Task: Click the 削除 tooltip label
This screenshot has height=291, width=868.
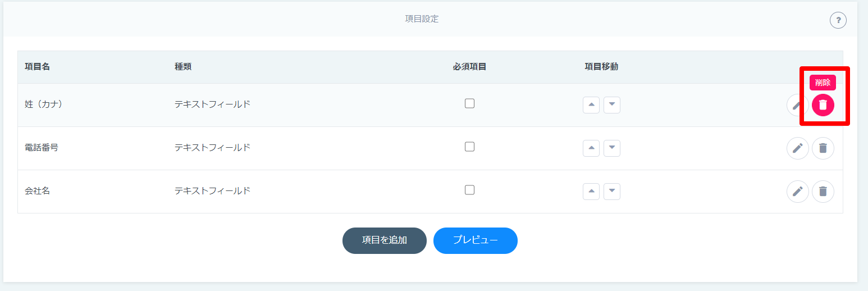Action: coord(823,83)
